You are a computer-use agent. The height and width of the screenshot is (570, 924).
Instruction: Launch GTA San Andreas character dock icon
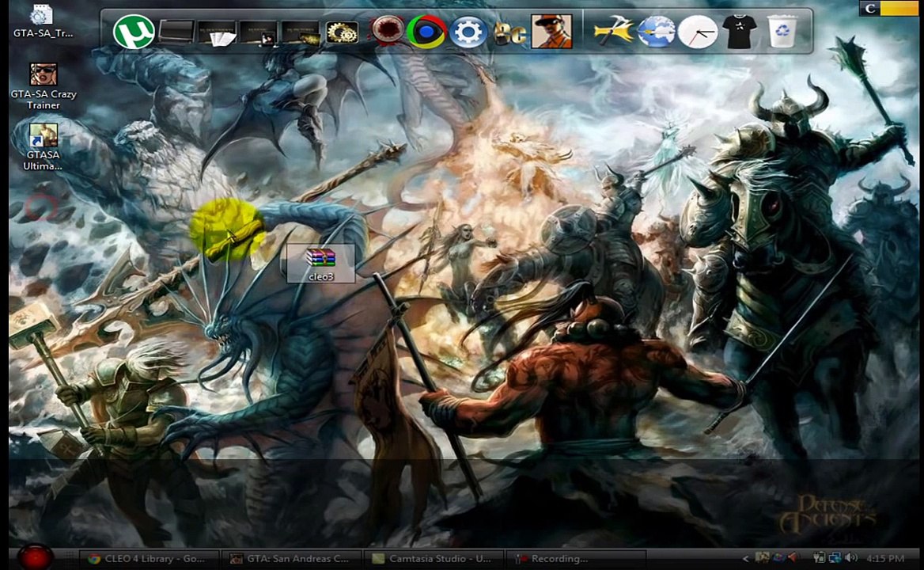click(x=551, y=31)
